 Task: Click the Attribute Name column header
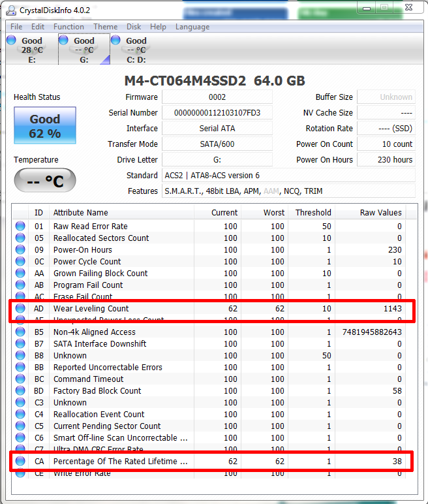click(x=121, y=212)
